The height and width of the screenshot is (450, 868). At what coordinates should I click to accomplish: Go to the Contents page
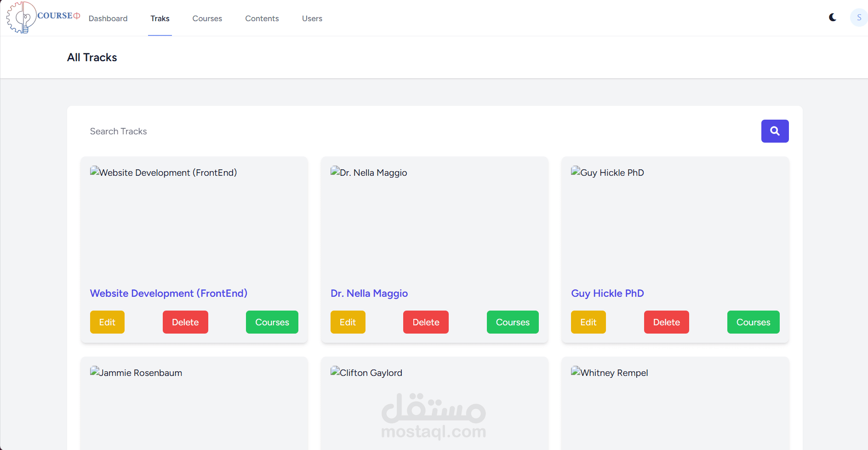(262, 18)
